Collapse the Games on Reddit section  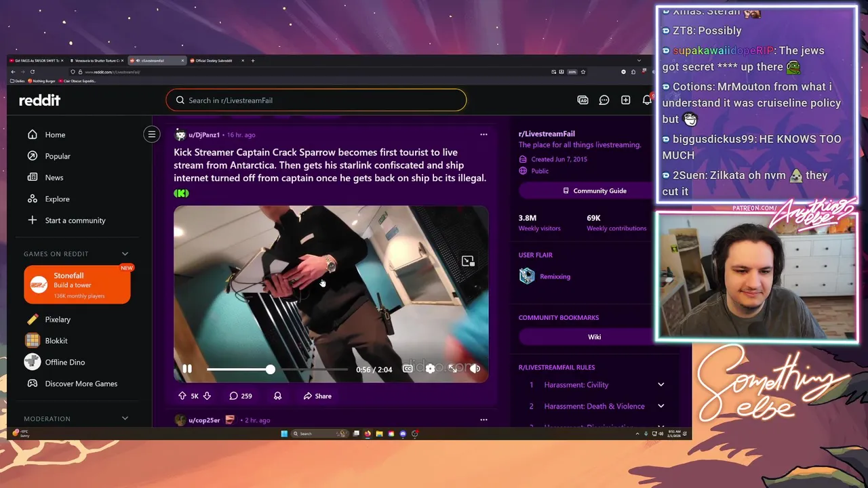click(125, 253)
